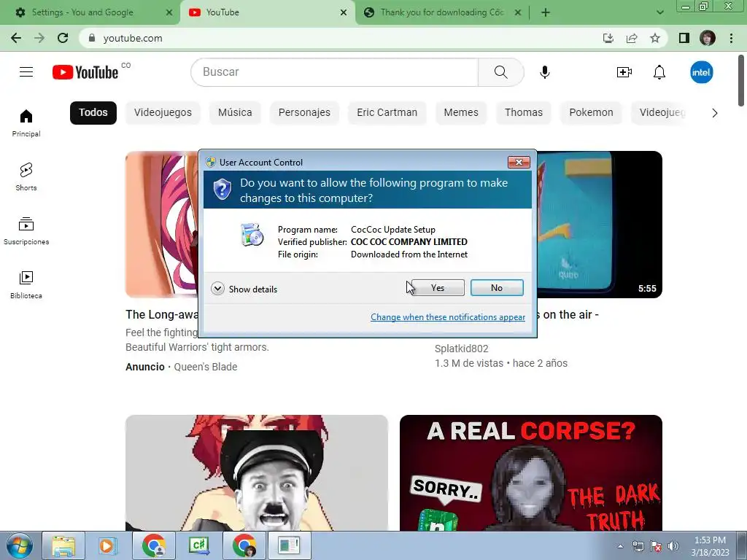Go forward in browser
This screenshot has height=560, width=747.
tap(39, 38)
